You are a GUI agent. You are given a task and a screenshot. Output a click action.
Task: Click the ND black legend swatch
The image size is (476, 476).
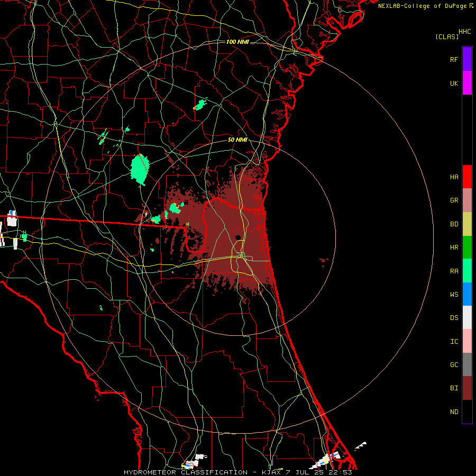pyautogui.click(x=467, y=411)
